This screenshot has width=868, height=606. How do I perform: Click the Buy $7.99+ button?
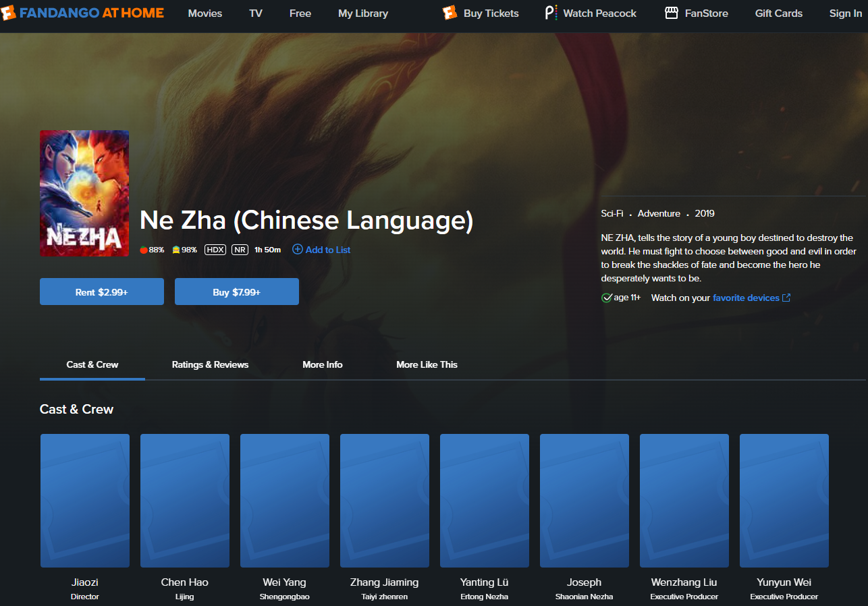(237, 292)
